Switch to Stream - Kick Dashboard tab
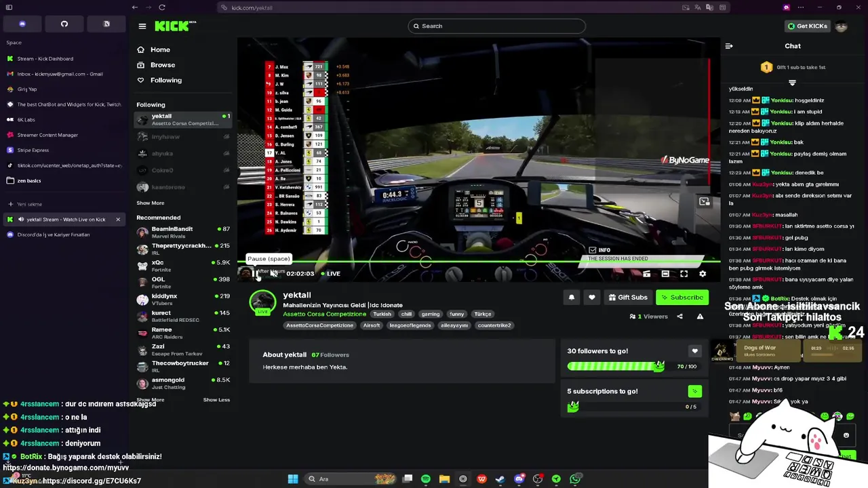The width and height of the screenshot is (868, 488). [64, 59]
